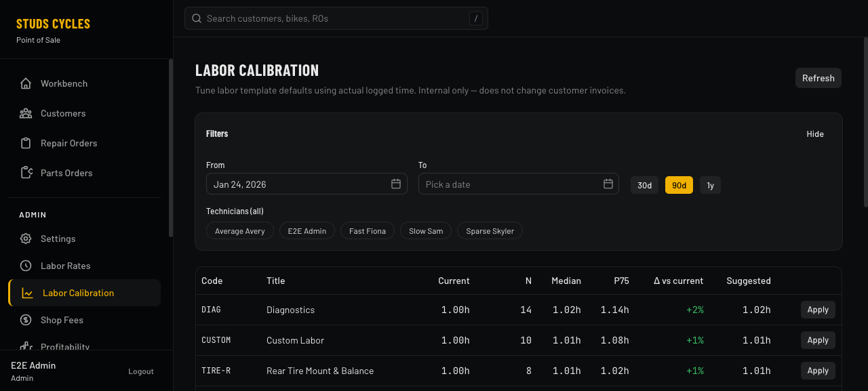Click the 1.08h P75 value
Screen dimensions: 868x391
tap(615, 340)
